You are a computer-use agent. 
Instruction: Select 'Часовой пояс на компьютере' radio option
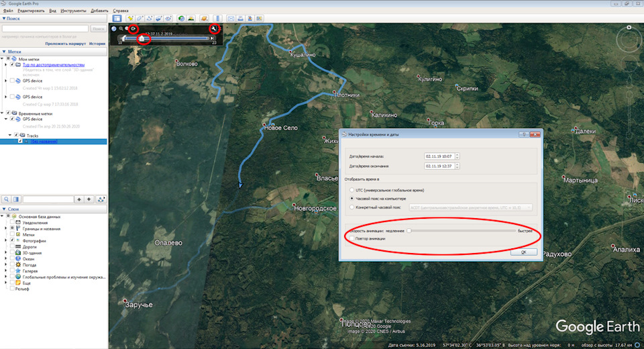(x=352, y=199)
